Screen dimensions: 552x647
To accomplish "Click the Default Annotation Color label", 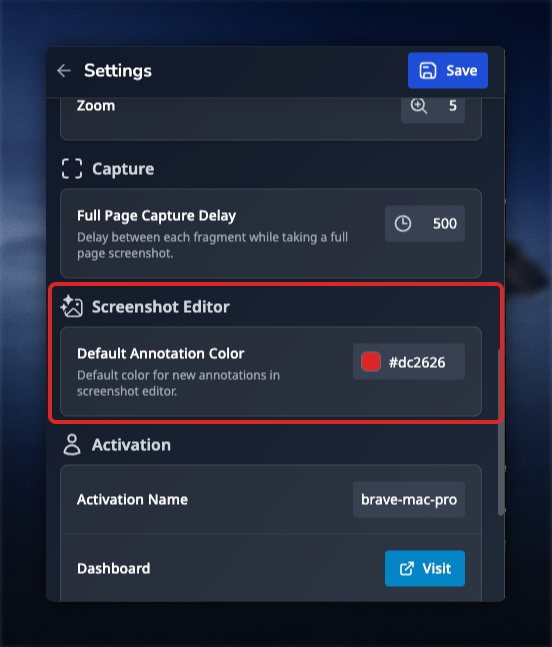I will point(160,354).
